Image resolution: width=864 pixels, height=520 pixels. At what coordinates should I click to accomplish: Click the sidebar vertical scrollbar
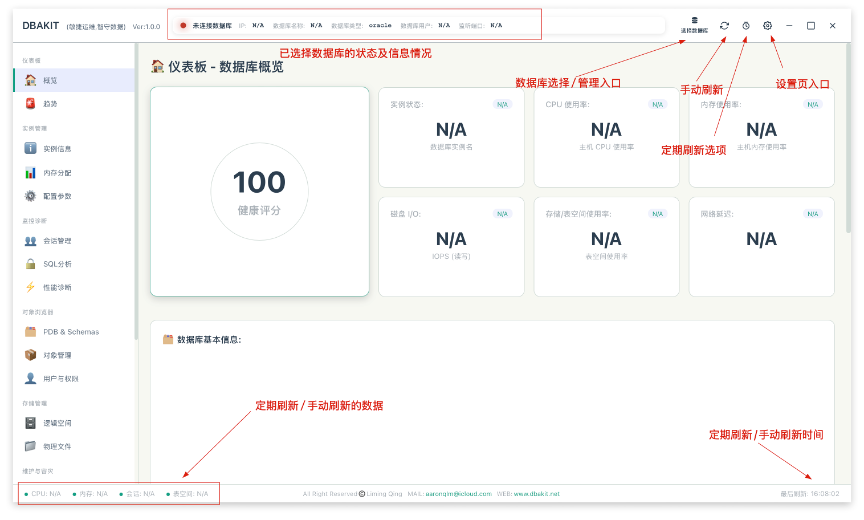pyautogui.click(x=136, y=192)
